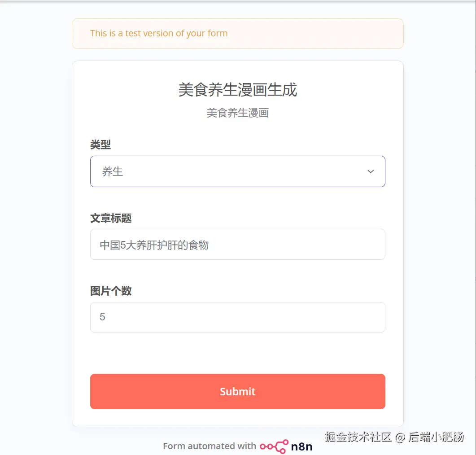Click the digit 5 in 图片个数 field

pos(102,317)
